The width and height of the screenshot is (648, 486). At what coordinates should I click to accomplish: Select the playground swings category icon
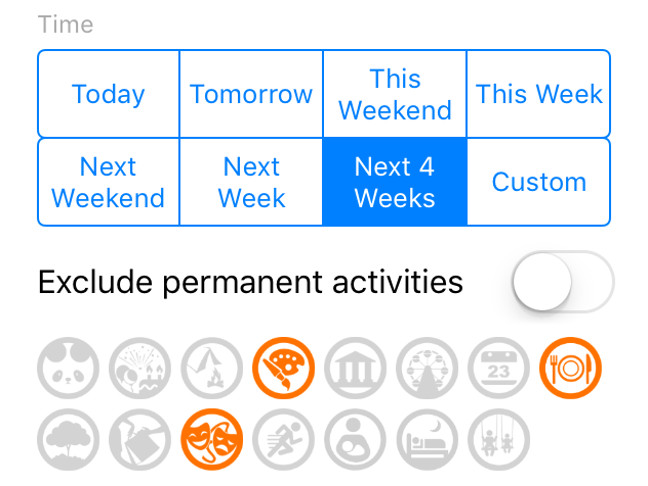pyautogui.click(x=499, y=439)
